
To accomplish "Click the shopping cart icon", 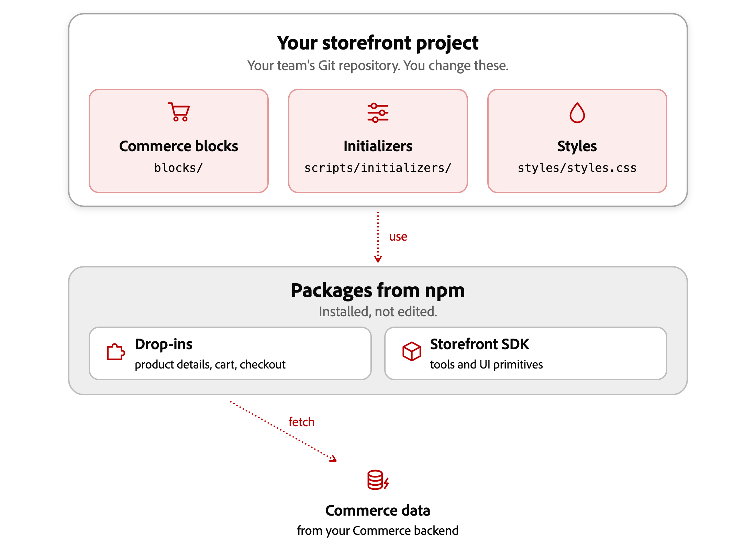I will 179,112.
